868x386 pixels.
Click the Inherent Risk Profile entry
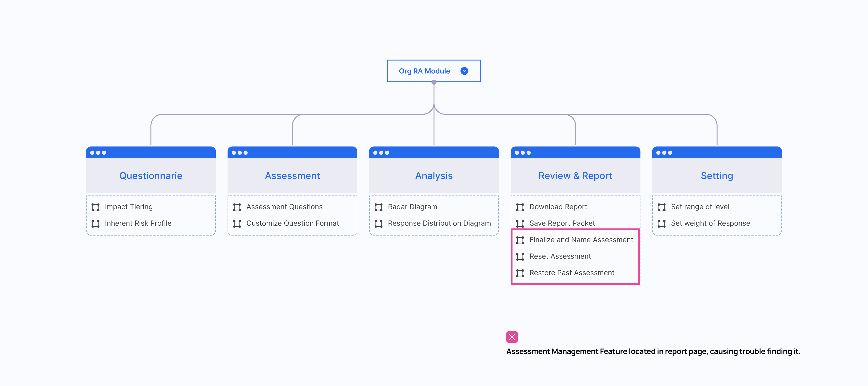point(138,223)
